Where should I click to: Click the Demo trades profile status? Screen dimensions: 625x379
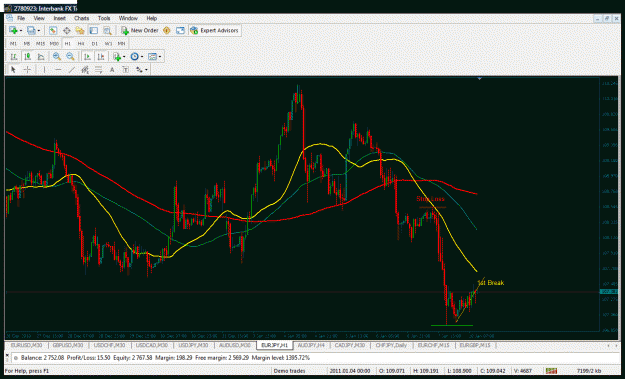pos(289,371)
